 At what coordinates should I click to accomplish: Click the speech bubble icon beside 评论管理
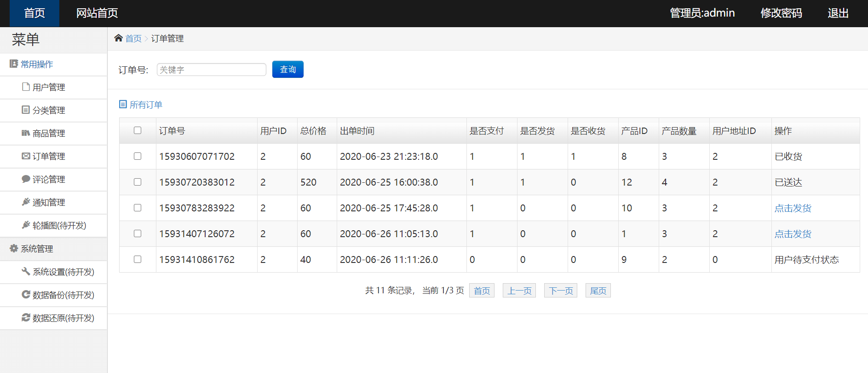(26, 179)
